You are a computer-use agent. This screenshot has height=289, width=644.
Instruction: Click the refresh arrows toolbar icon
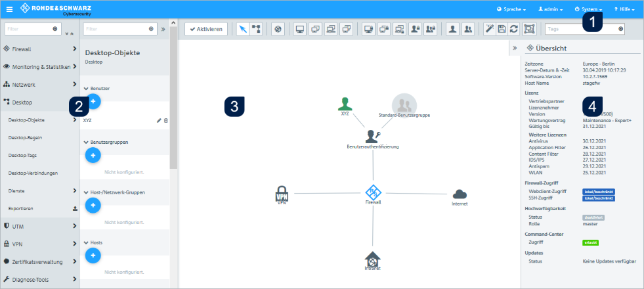[x=515, y=29]
